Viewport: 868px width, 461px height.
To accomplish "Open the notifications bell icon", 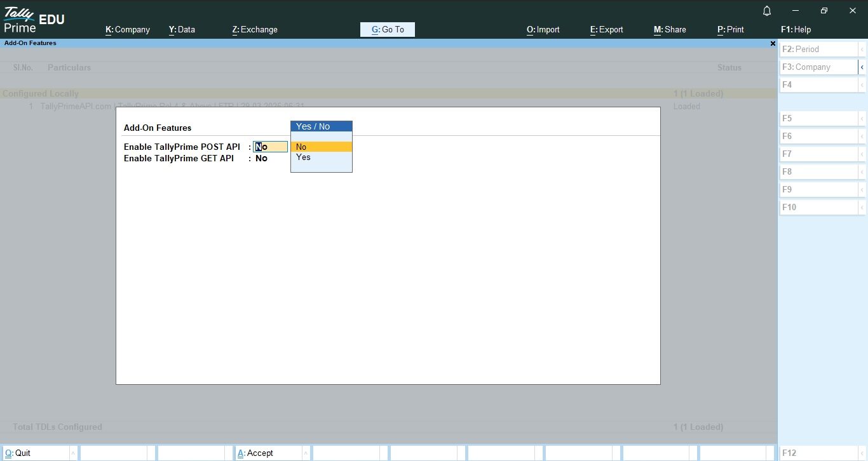I will pos(767,11).
